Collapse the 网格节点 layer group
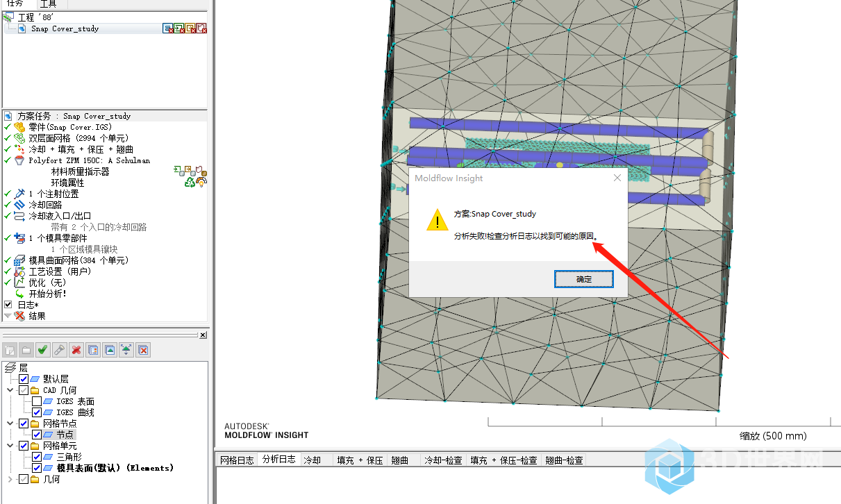 pyautogui.click(x=10, y=423)
